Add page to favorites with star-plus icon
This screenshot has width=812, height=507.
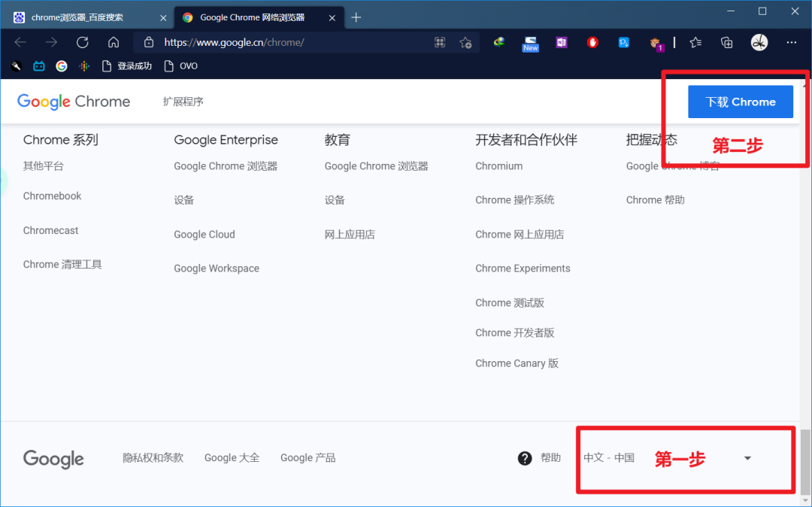465,42
